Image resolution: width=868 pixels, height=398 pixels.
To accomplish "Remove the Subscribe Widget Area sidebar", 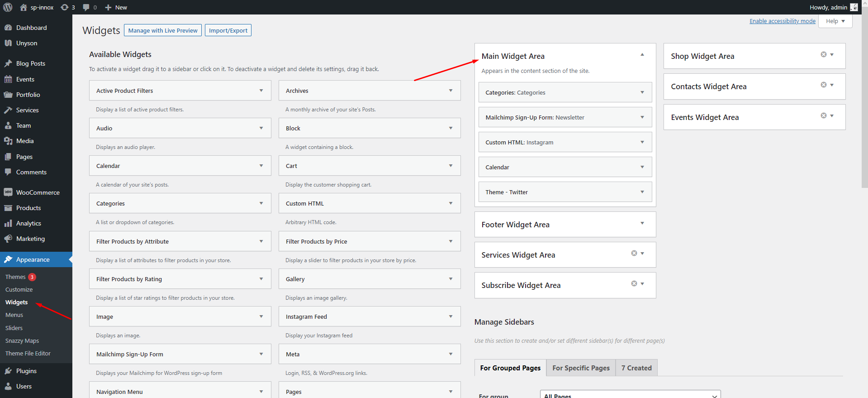I will click(634, 283).
